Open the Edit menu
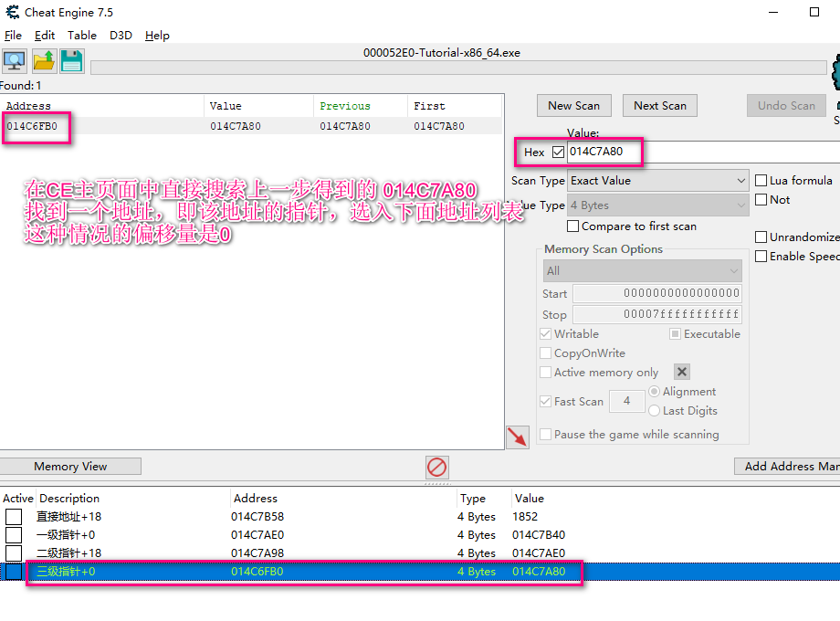Viewport: 840px width, 621px height. [45, 36]
